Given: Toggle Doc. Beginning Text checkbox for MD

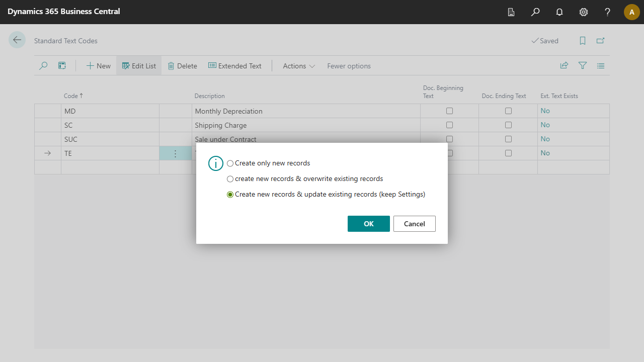Looking at the screenshot, I should pyautogui.click(x=449, y=111).
